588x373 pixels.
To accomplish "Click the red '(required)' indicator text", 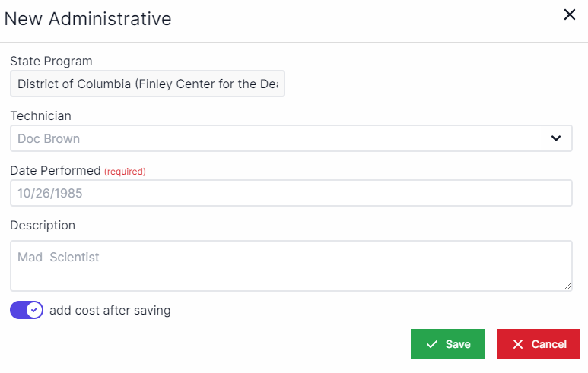I will click(125, 172).
